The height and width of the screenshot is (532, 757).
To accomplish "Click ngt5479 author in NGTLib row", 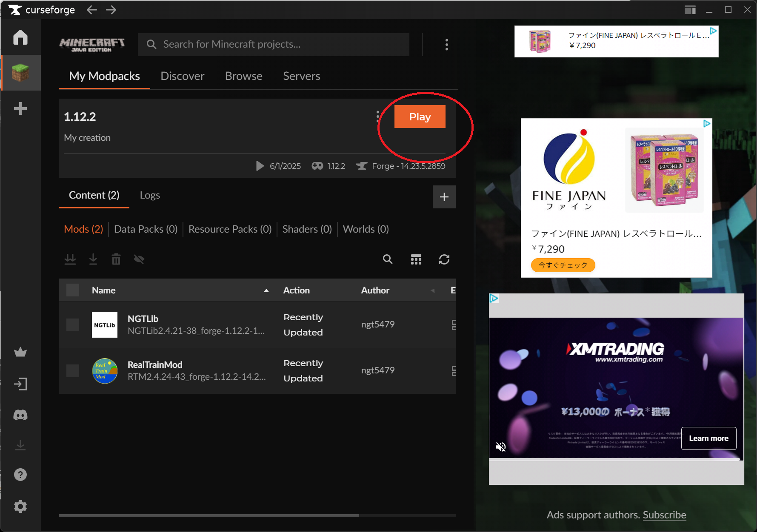I will [378, 324].
